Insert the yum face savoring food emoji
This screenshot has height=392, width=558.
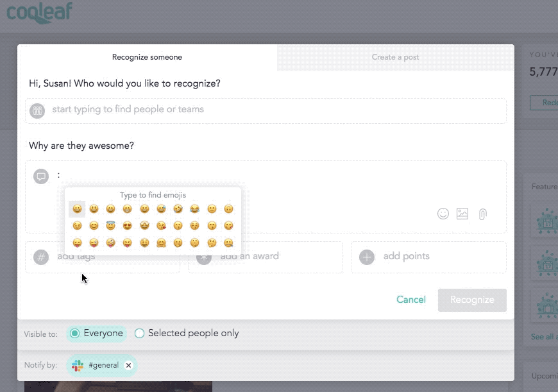pyautogui.click(x=228, y=226)
